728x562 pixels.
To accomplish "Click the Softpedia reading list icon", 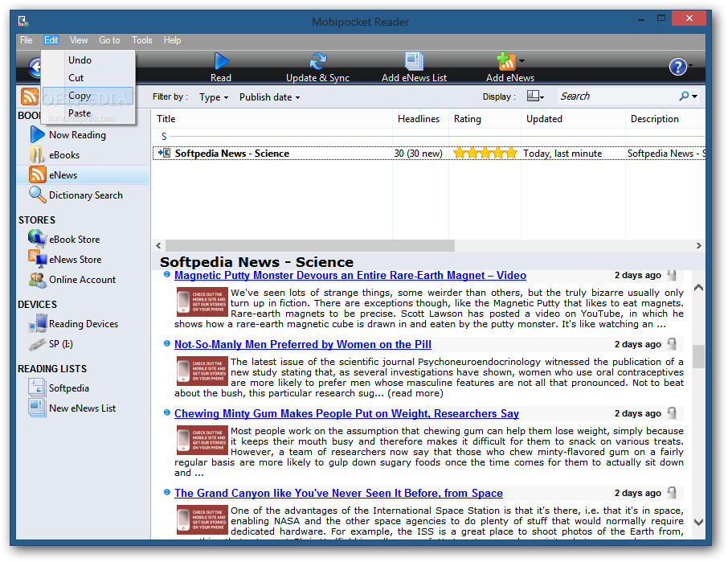I will (37, 388).
